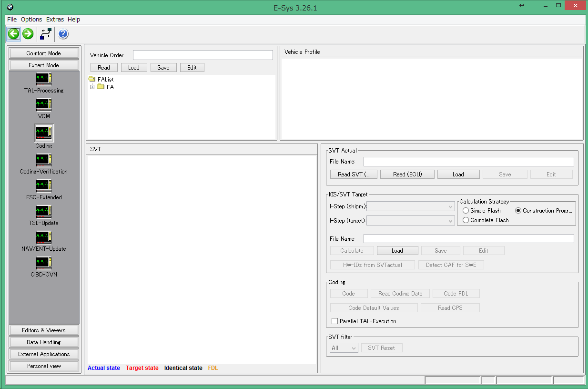Open the Help menu

click(74, 20)
